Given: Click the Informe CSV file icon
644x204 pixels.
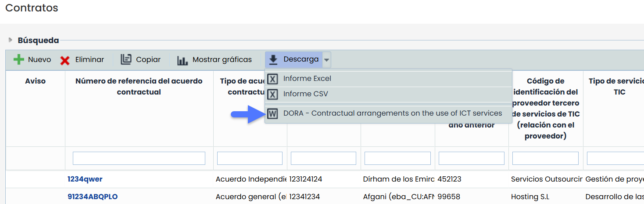Looking at the screenshot, I should click(x=273, y=94).
